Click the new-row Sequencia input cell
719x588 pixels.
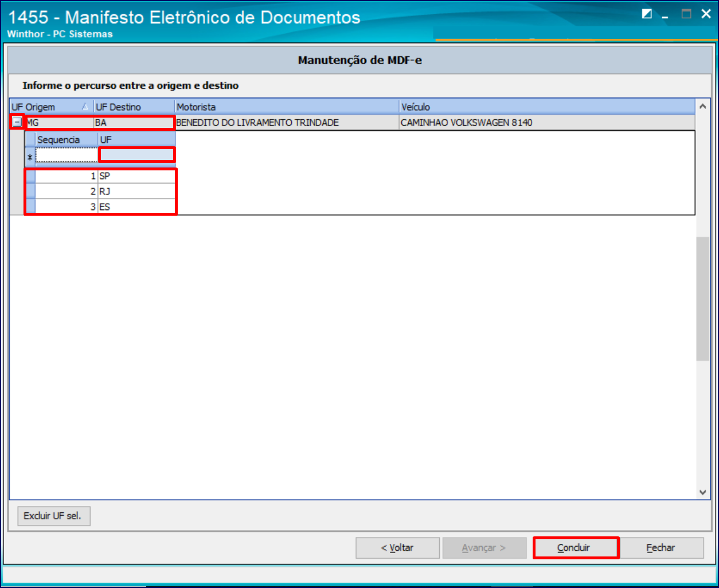tap(67, 155)
